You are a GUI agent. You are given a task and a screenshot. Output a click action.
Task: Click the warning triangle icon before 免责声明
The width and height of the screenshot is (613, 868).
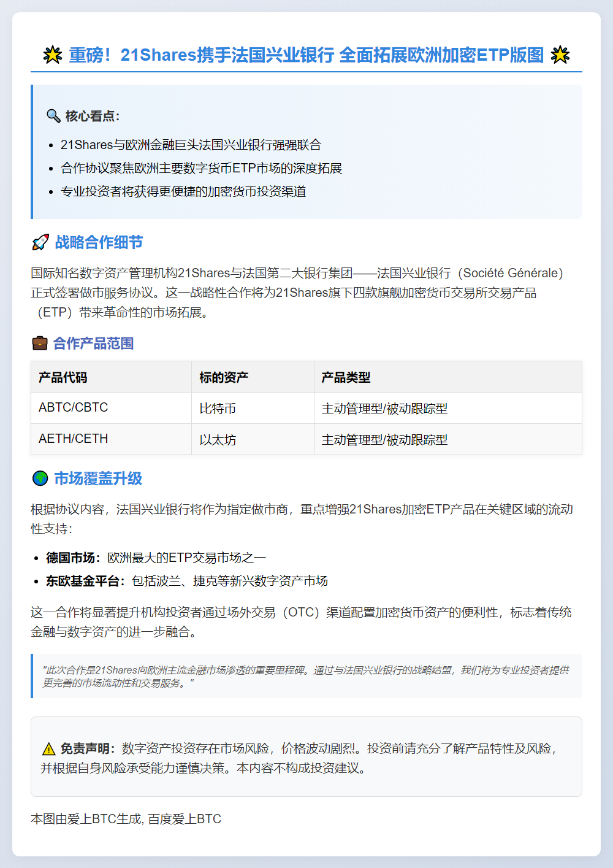pos(48,749)
